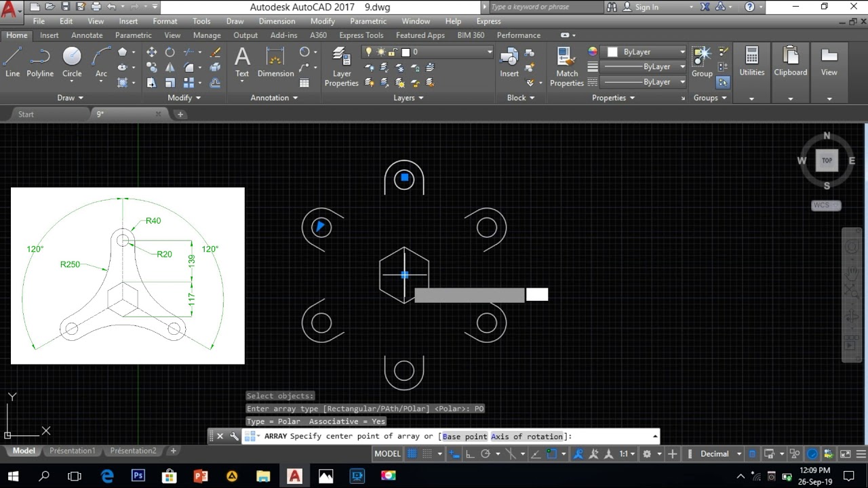Open the File menu
The image size is (868, 488).
(39, 21)
